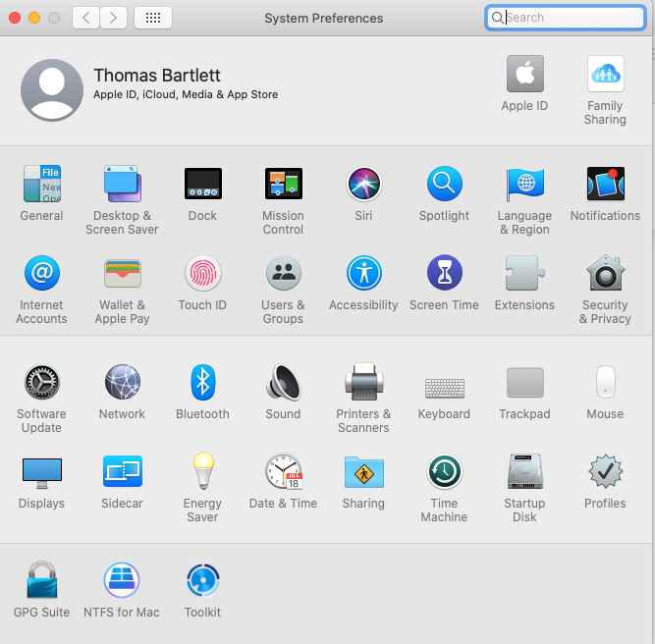
Task: Open NTFS for Mac pane
Action: pos(122,579)
